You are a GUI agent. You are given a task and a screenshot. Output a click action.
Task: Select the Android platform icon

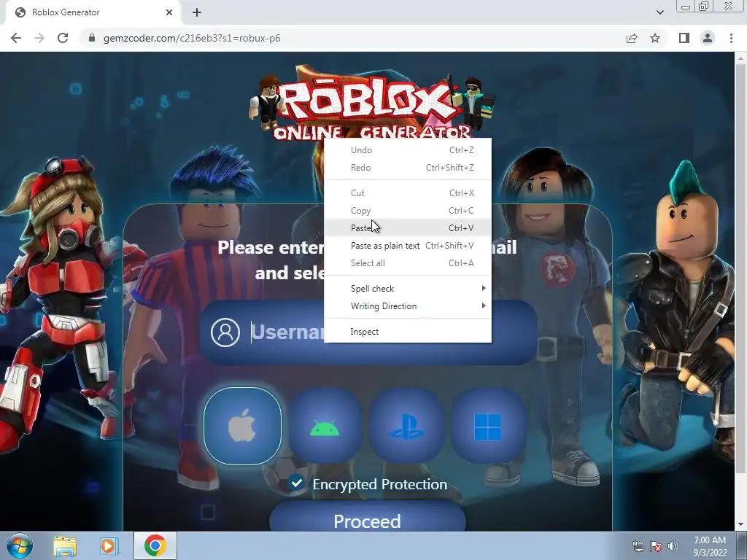325,426
